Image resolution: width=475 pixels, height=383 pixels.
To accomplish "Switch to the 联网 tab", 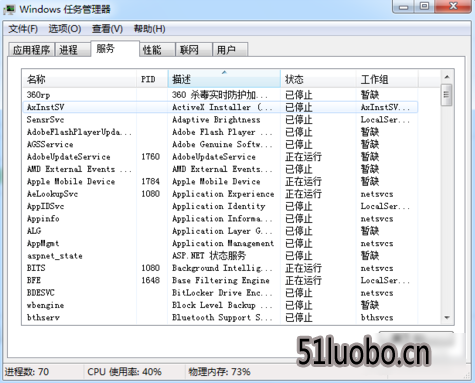I will coord(194,50).
